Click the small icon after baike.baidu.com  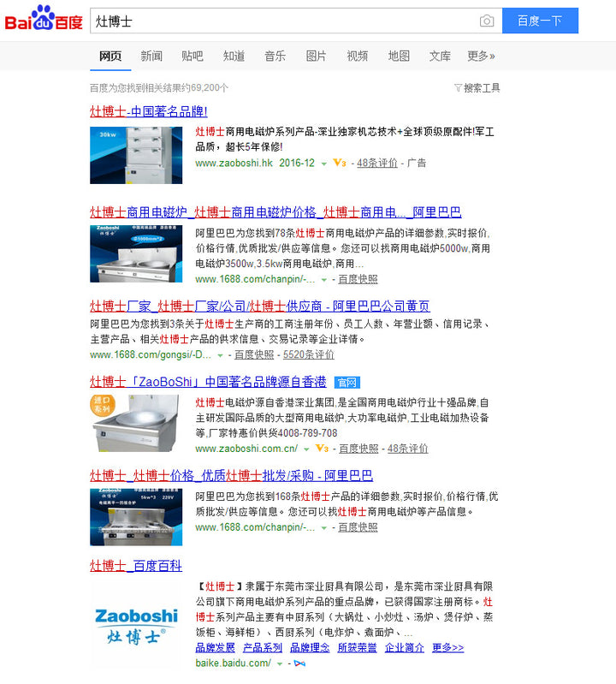[299, 663]
